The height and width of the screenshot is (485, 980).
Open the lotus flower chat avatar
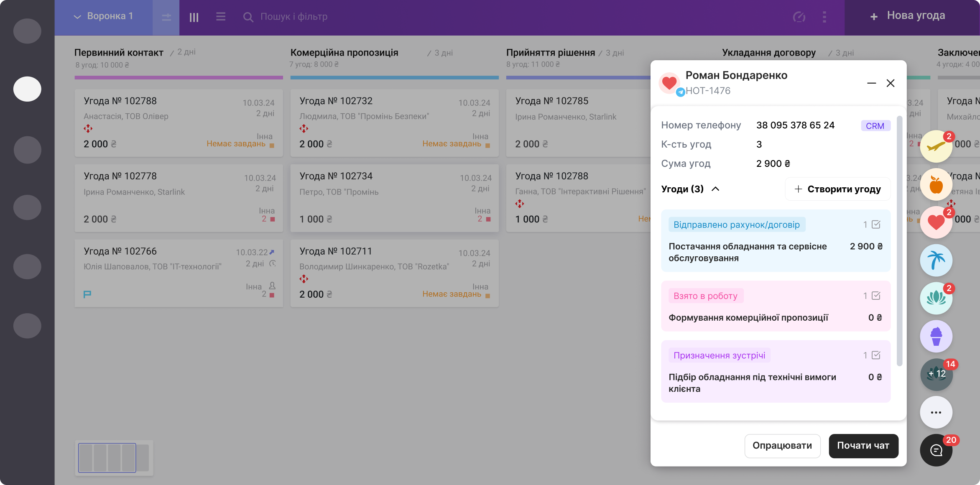pyautogui.click(x=936, y=298)
